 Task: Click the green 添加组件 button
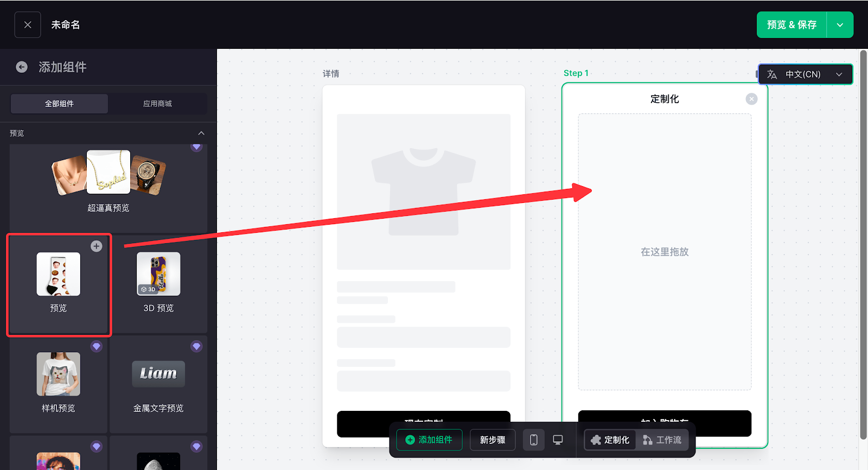(x=429, y=440)
